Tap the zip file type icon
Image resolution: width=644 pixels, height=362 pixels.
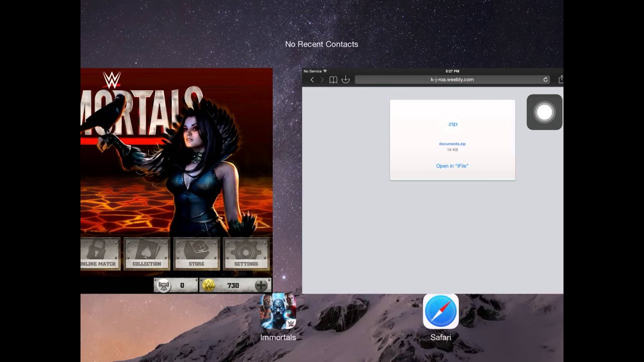point(453,124)
